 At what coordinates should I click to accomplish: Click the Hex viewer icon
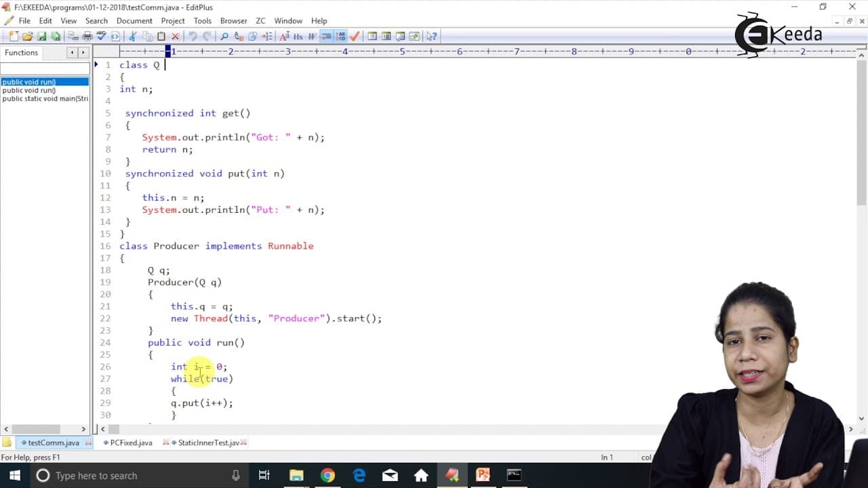[x=298, y=36]
